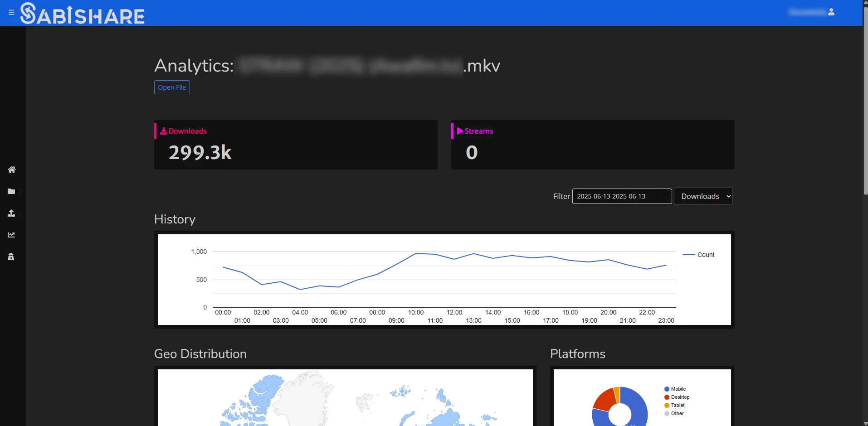Viewport: 868px width, 426px height.
Task: Click the Open File button
Action: (171, 87)
